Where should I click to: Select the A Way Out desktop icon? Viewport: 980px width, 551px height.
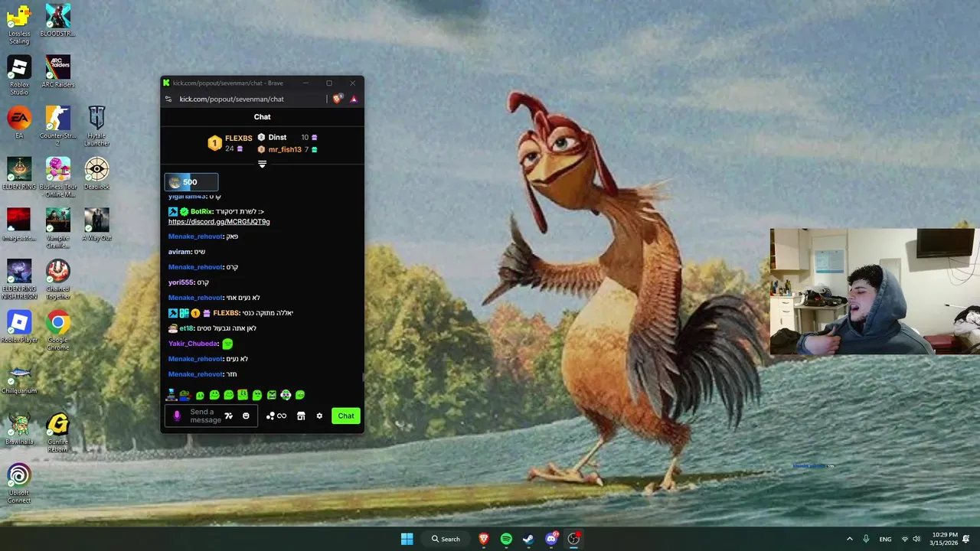coord(96,225)
